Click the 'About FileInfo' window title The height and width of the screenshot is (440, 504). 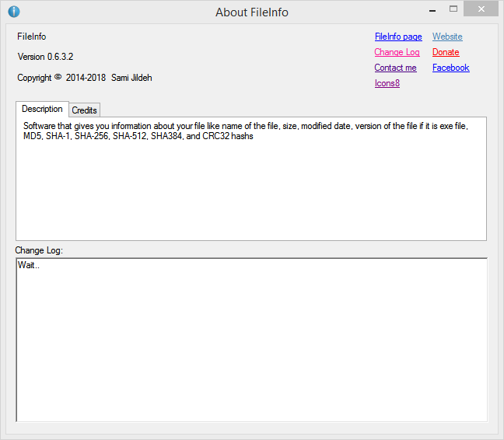[252, 12]
